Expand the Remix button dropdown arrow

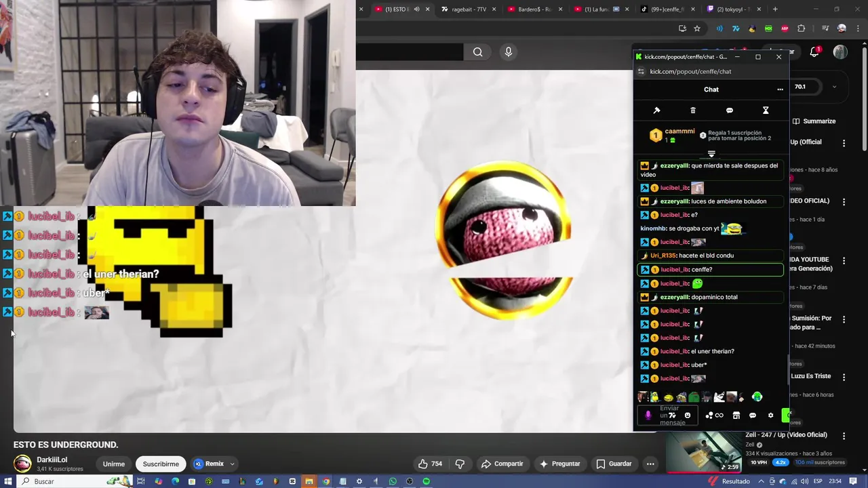232,464
